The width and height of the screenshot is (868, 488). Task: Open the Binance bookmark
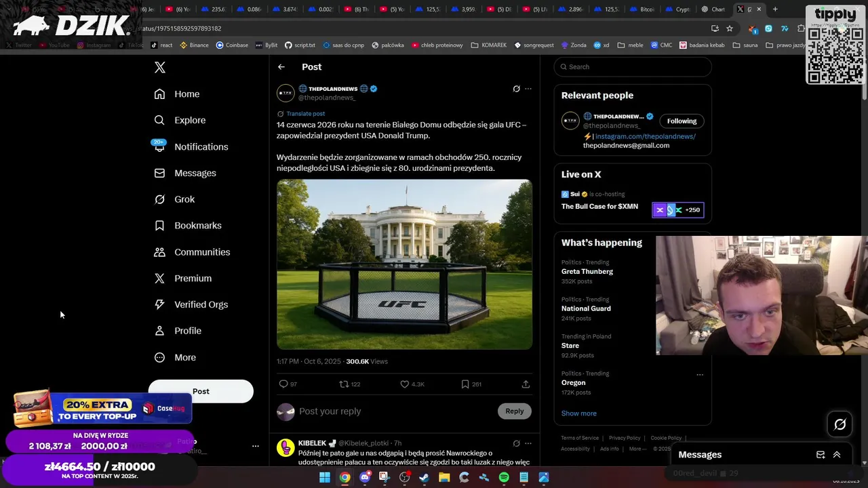[x=194, y=45]
